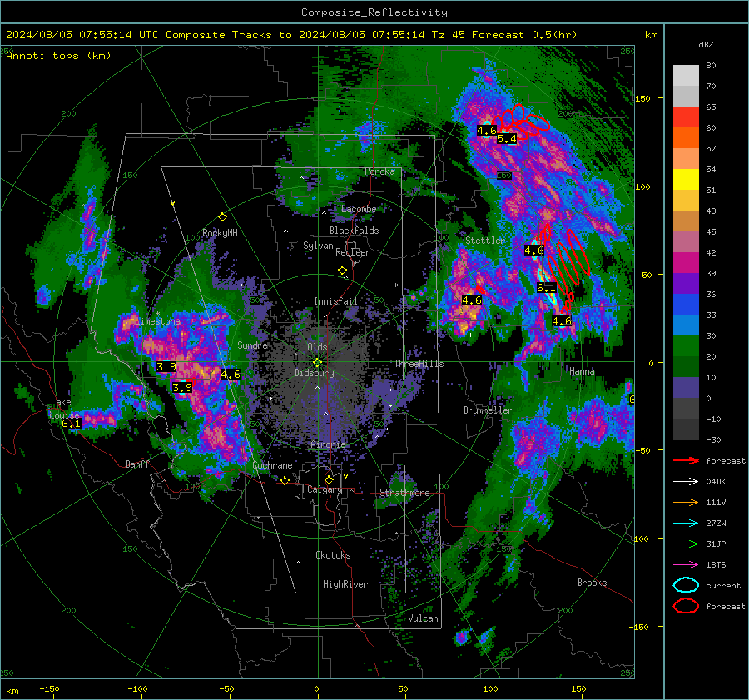This screenshot has width=749, height=700.
Task: Click the yellow diamond marker near RedDeer
Action: [x=342, y=271]
